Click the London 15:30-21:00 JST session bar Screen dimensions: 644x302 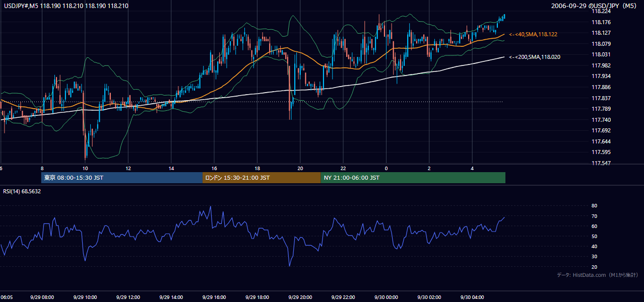pyautogui.click(x=262, y=178)
